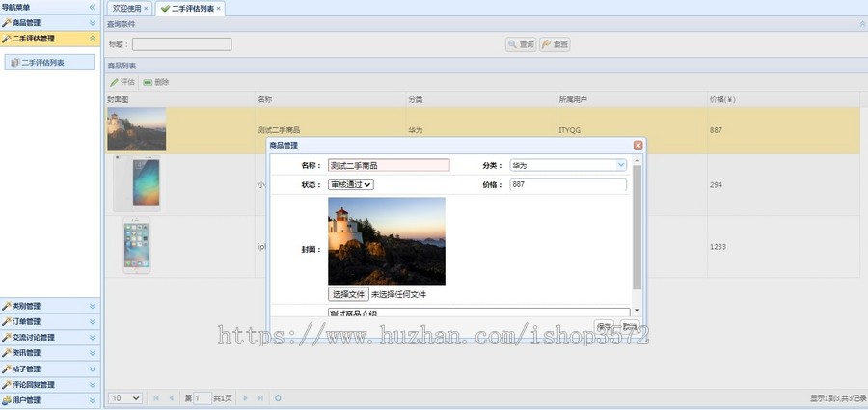Click dialog scrollbar down arrow

point(637,311)
